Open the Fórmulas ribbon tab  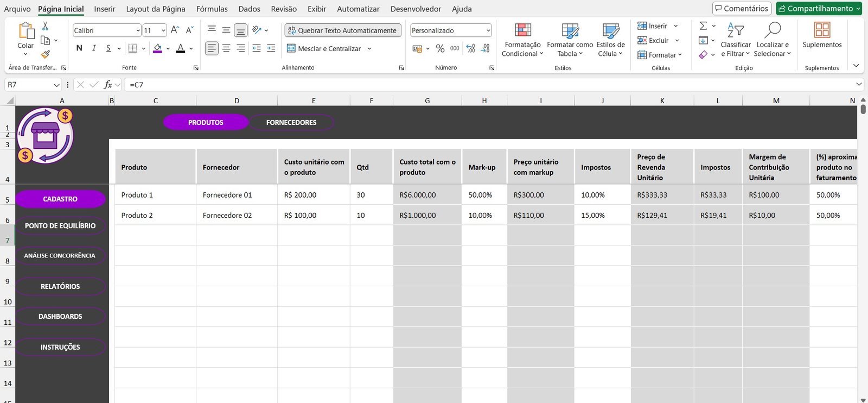coord(212,9)
